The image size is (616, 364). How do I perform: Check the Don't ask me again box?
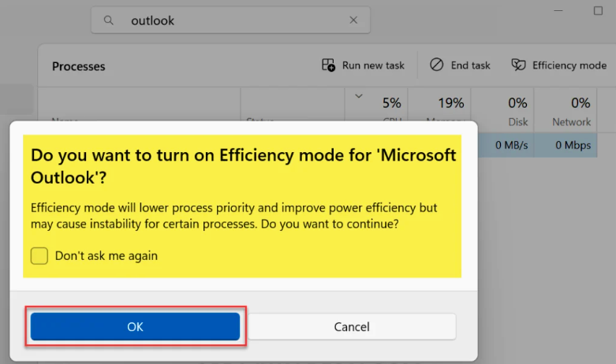[x=39, y=255]
